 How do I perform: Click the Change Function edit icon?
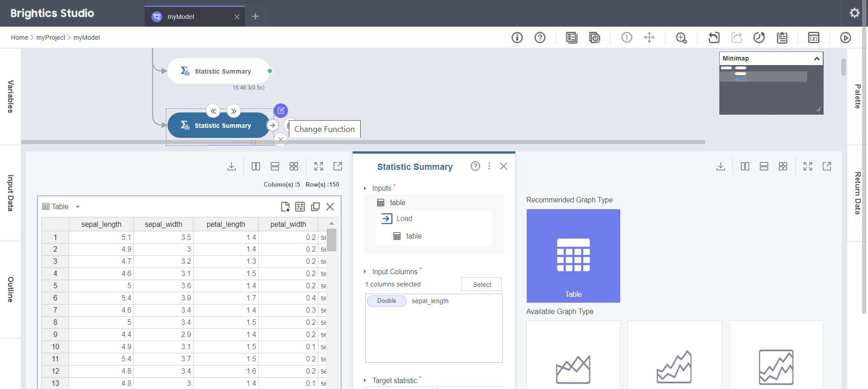tap(281, 110)
